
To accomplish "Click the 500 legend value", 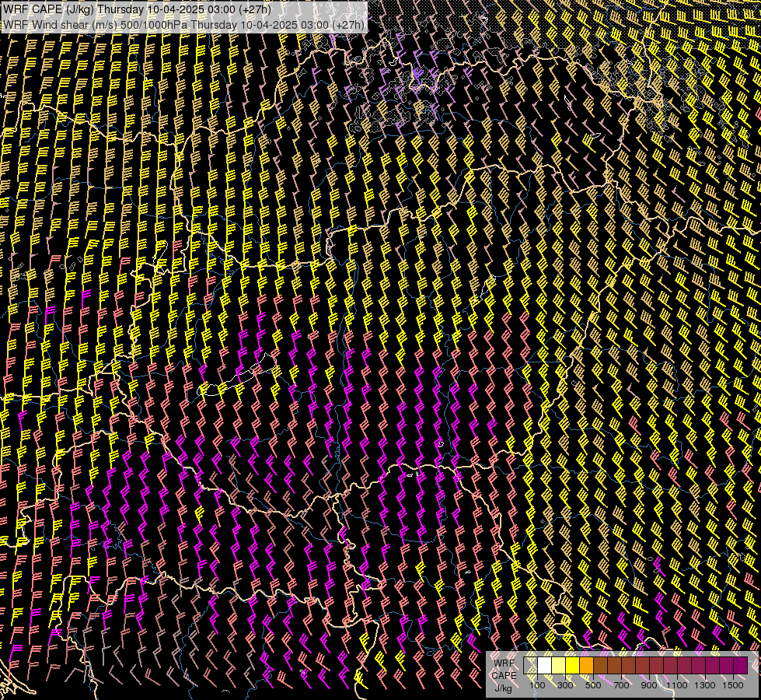I will (593, 685).
